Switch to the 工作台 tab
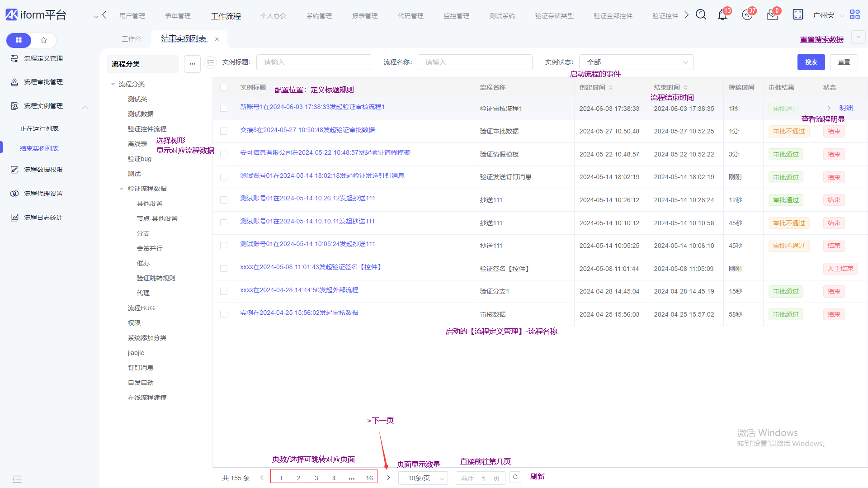The height and width of the screenshot is (488, 868). [x=131, y=39]
